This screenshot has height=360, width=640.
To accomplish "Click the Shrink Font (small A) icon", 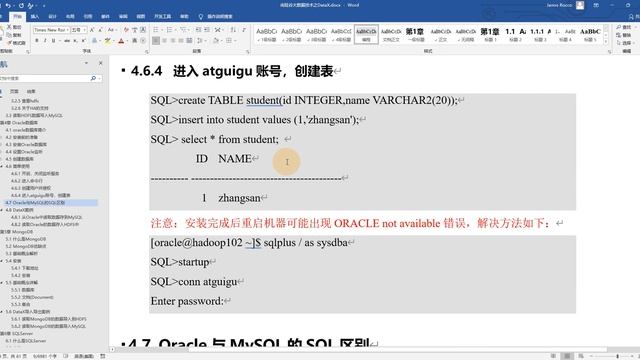I will (x=100, y=30).
